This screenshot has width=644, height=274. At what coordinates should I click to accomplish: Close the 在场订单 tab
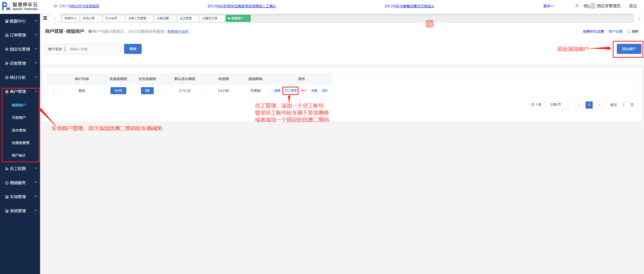click(97, 18)
